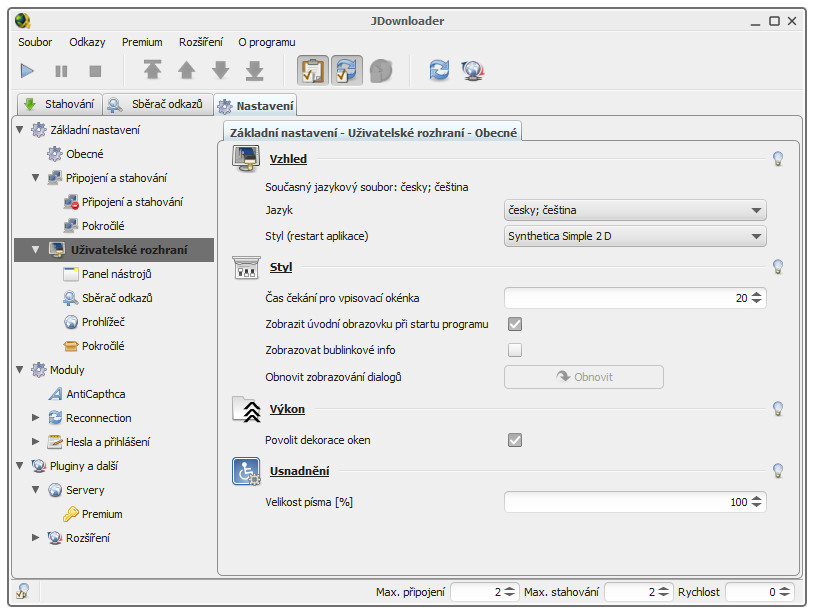
Task: Click the Obnovit button
Action: [x=584, y=377]
